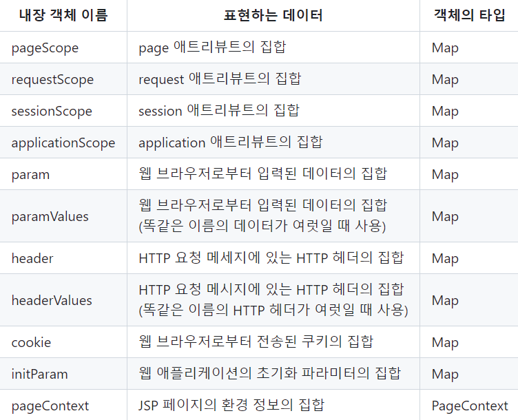The image size is (518, 420).
Task: Select the 'applicationScope' cell
Action: [63, 143]
